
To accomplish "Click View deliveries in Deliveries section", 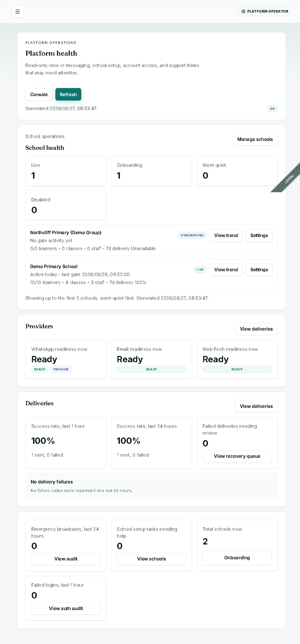I will coord(256,406).
